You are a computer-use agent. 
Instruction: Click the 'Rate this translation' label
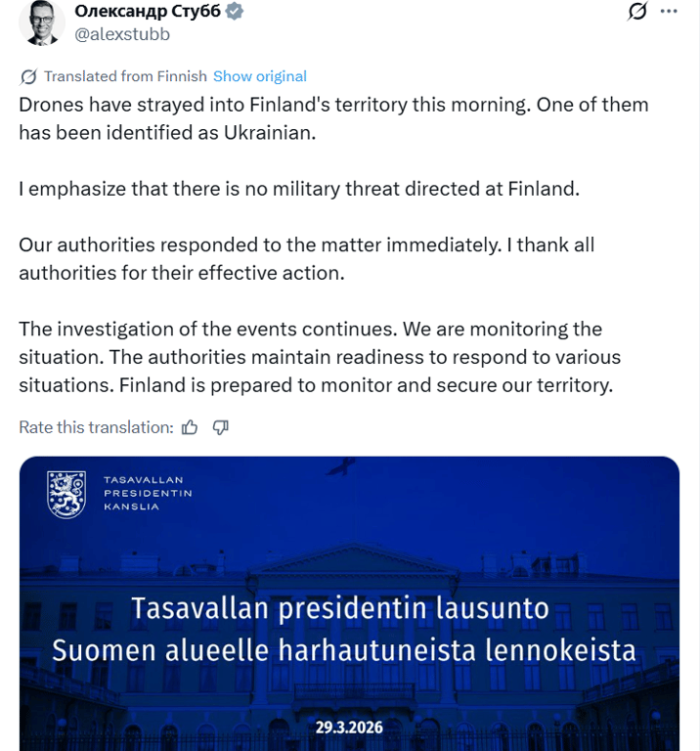click(96, 427)
